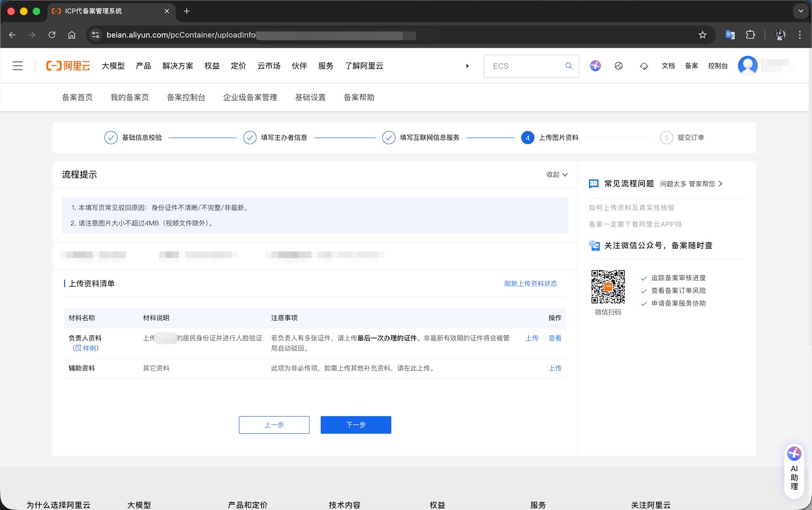Viewport: 812px width, 510px height.
Task: Bookmark this page with the star icon
Action: tap(702, 35)
